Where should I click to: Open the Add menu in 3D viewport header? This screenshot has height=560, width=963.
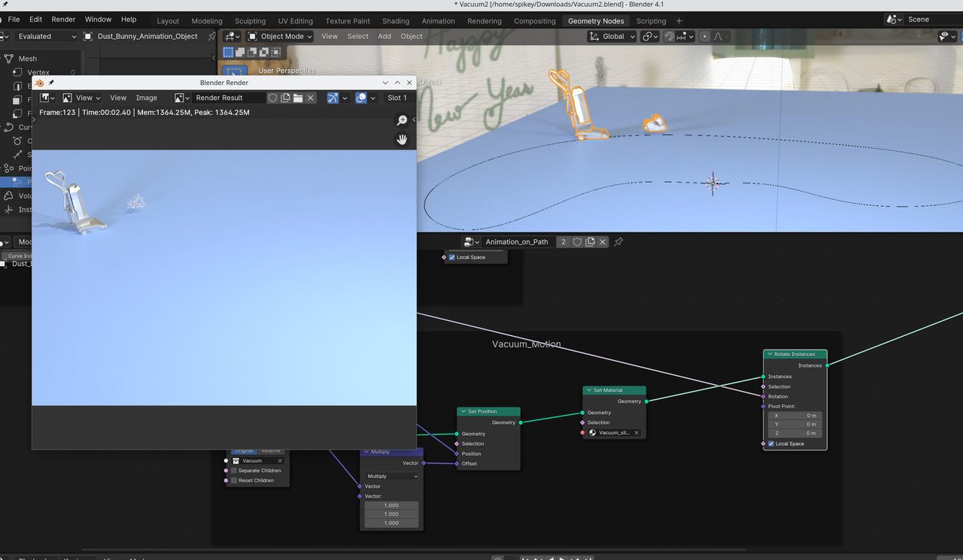coord(384,36)
